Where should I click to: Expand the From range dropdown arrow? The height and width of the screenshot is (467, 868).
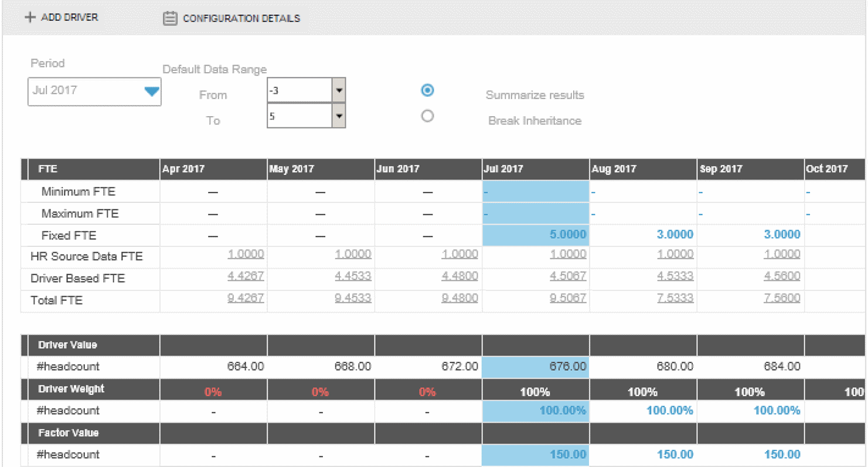tap(339, 90)
